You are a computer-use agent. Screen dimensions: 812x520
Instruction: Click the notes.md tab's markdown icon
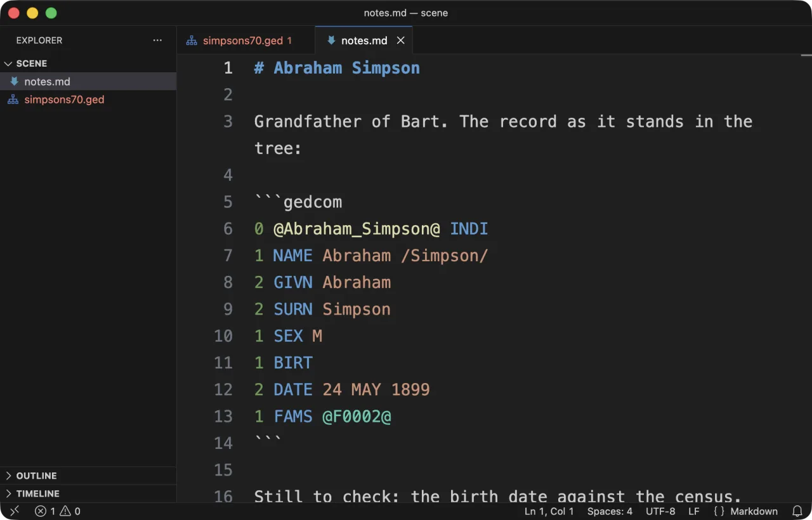(331, 41)
